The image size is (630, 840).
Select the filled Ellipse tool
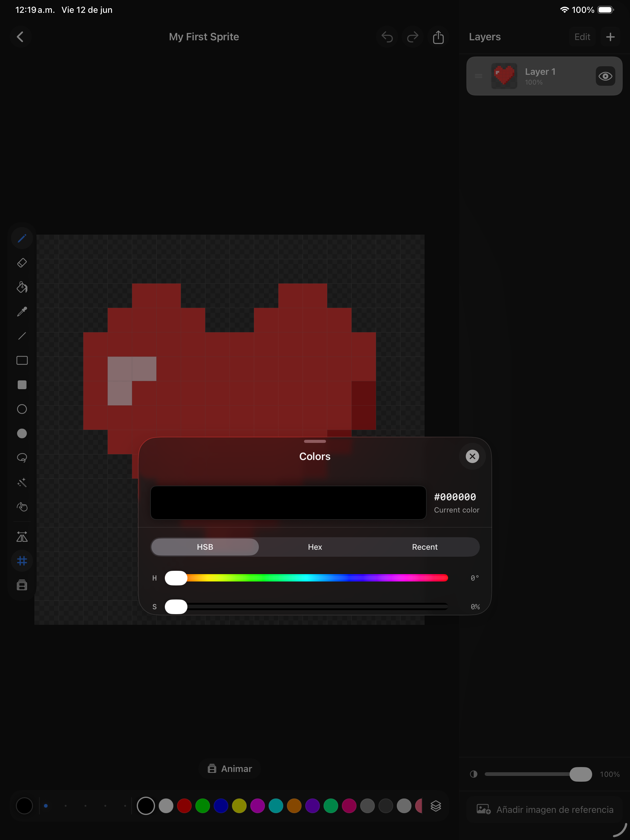click(22, 433)
